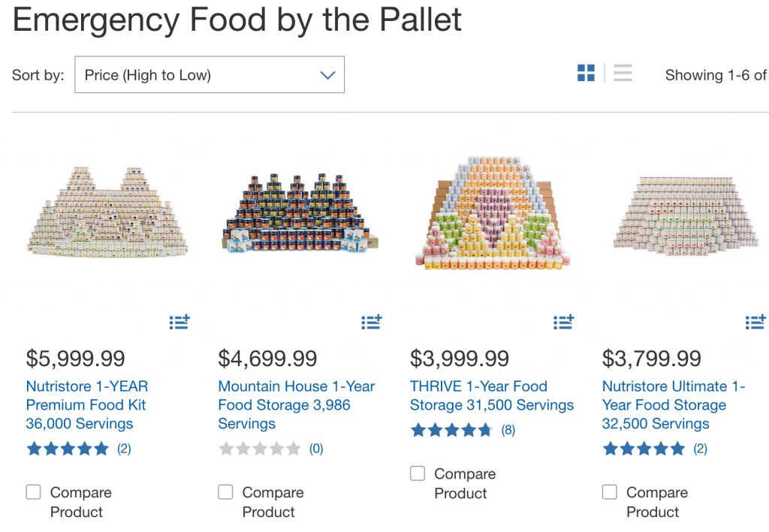Check Compare Product for Nutristore Premium Kit
Image resolution: width=769 pixels, height=532 pixels.
click(34, 492)
